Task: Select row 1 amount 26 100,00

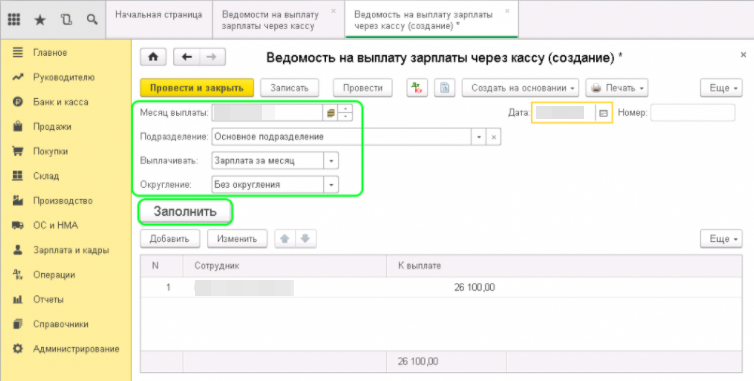Action: point(474,288)
